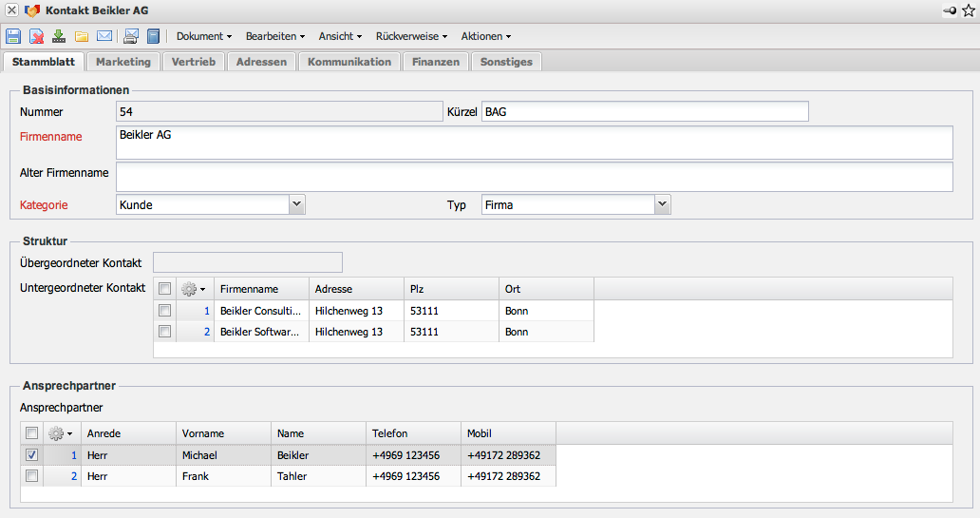980x518 pixels.
Task: Open row number 2 link for Beikler Software
Action: pos(207,332)
